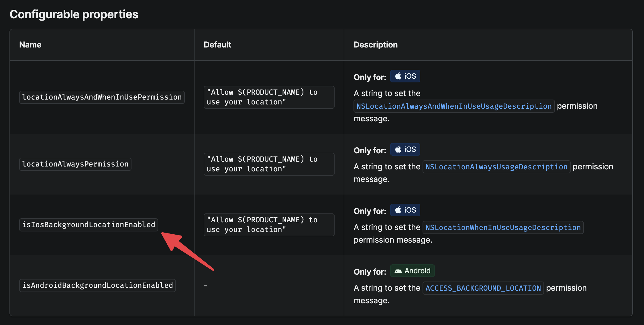Select the iOS badge next to isIosBackgroundLocationEnabled
Viewport: 644px width, 325px height.
[x=405, y=210]
